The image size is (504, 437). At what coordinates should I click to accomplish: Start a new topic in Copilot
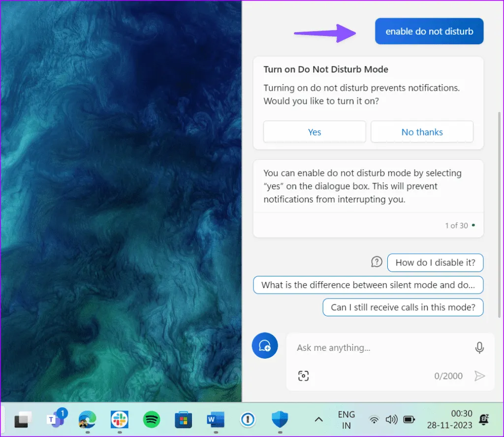(265, 345)
